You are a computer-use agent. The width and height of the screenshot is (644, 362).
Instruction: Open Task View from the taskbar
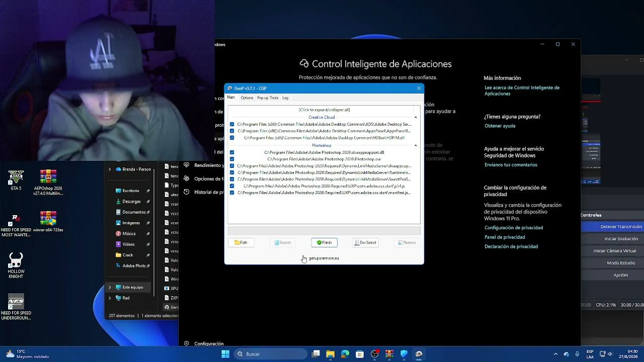coord(315,354)
